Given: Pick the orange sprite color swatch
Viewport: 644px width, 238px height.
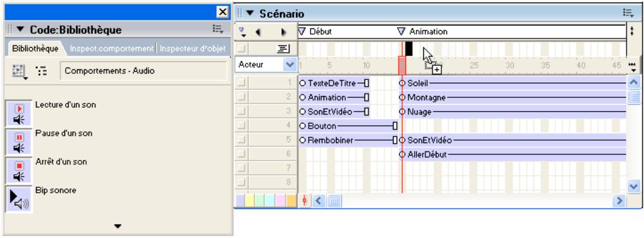Looking at the screenshot, I should coord(291,201).
